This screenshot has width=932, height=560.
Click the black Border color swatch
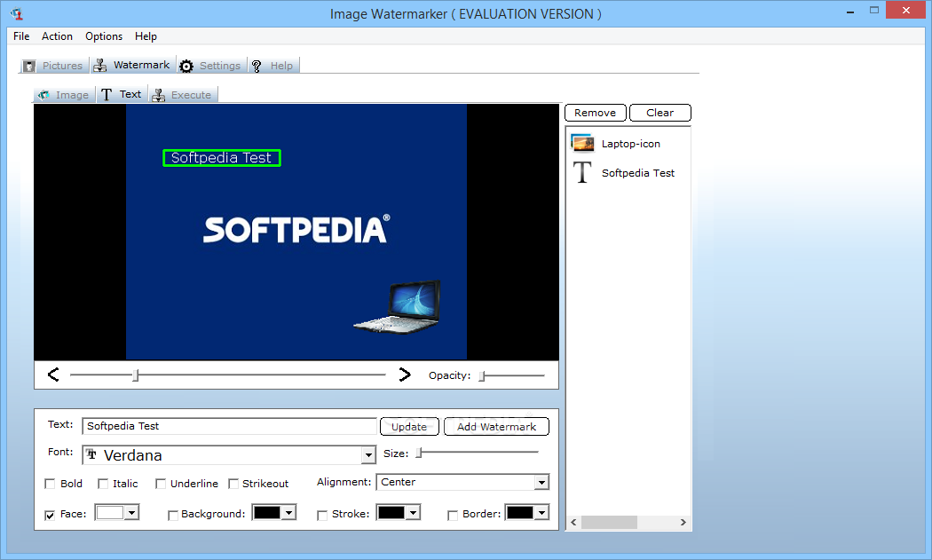pos(520,512)
